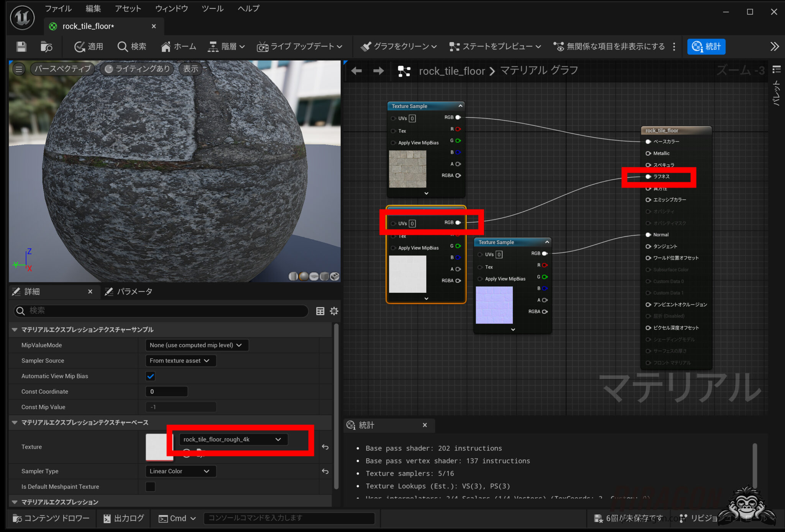Open the コンテンツドロワー at bottom left
The width and height of the screenshot is (785, 532).
(51, 518)
